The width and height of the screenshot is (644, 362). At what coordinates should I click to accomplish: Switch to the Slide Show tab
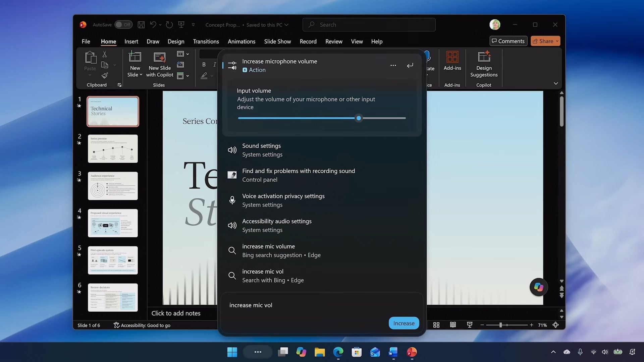pos(277,42)
